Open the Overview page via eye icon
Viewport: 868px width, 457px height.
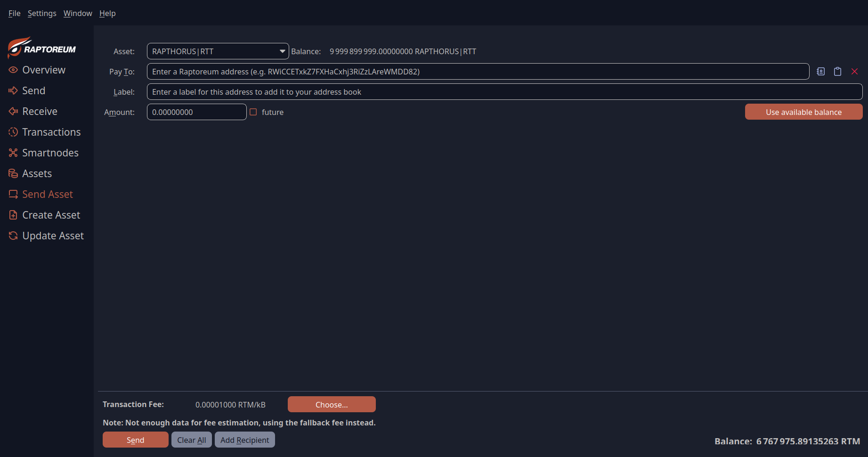(13, 70)
